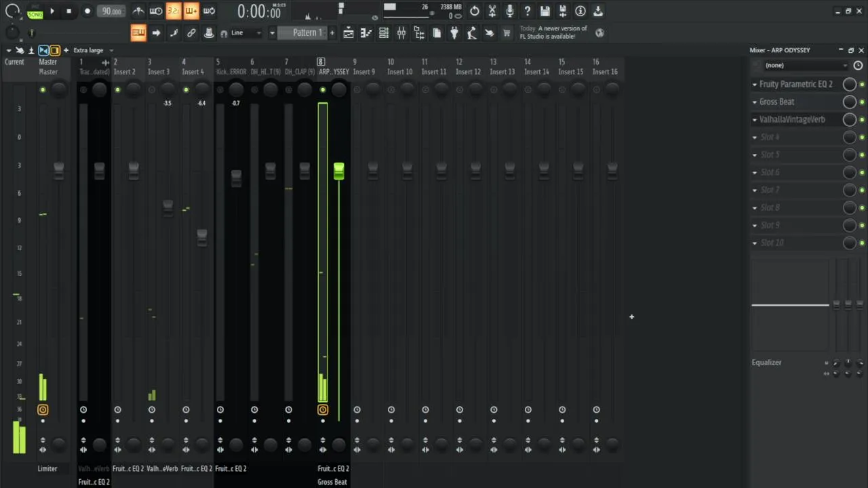
Task: Toggle typing keyboard to piano icon
Action: click(x=138, y=33)
